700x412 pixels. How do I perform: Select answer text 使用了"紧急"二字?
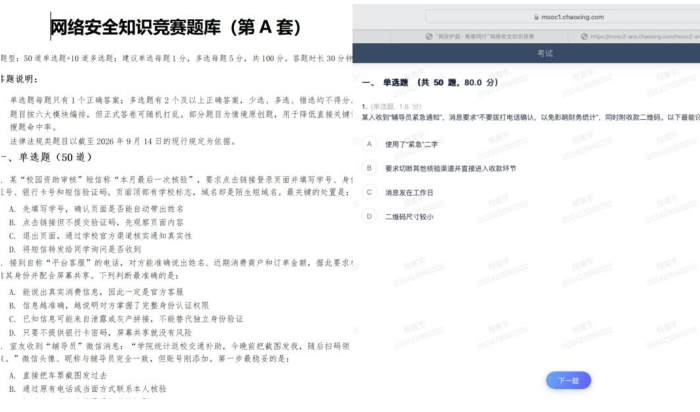pyautogui.click(x=412, y=144)
